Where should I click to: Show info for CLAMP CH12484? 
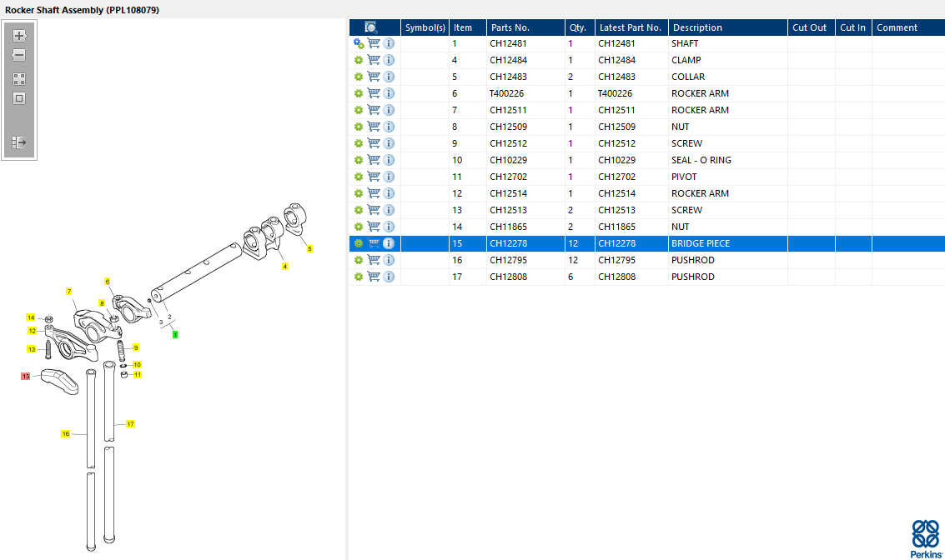[x=389, y=60]
